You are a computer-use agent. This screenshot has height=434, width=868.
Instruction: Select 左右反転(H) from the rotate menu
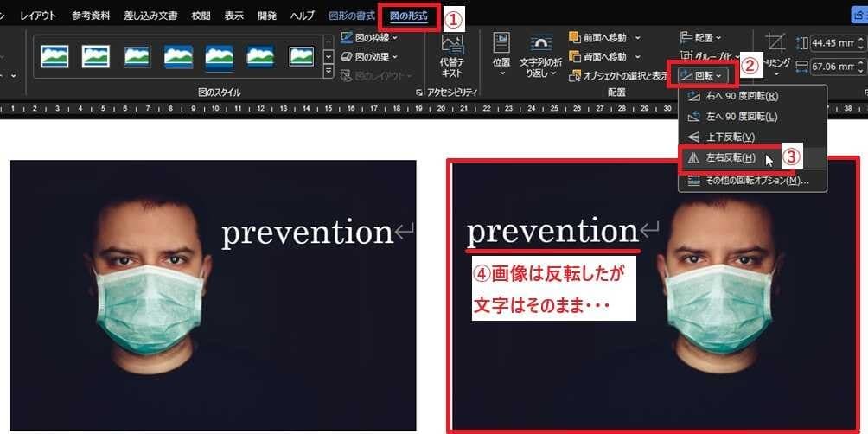(x=730, y=158)
